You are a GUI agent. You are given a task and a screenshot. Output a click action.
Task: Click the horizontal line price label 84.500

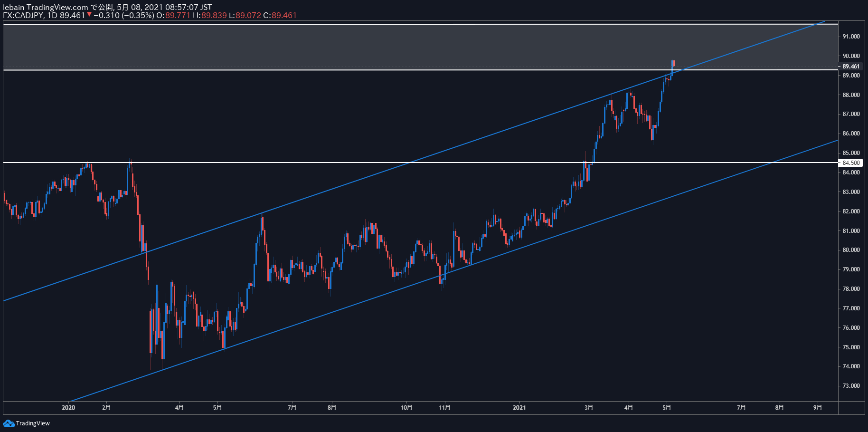click(x=851, y=163)
